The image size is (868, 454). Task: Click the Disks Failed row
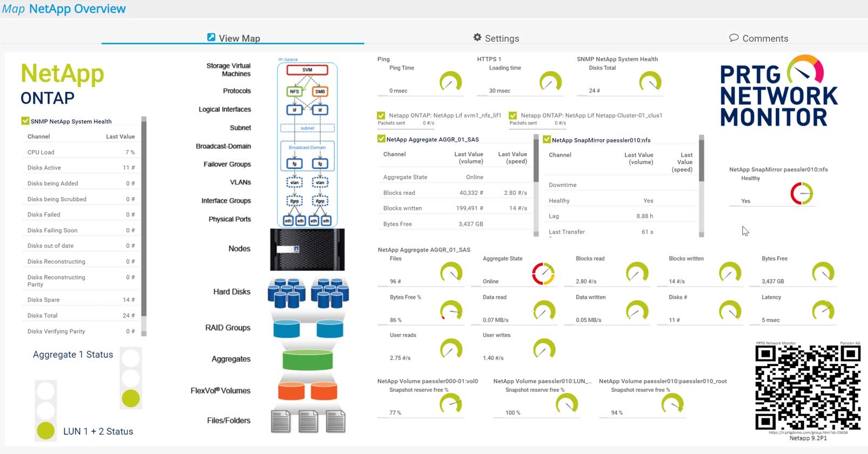click(81, 214)
